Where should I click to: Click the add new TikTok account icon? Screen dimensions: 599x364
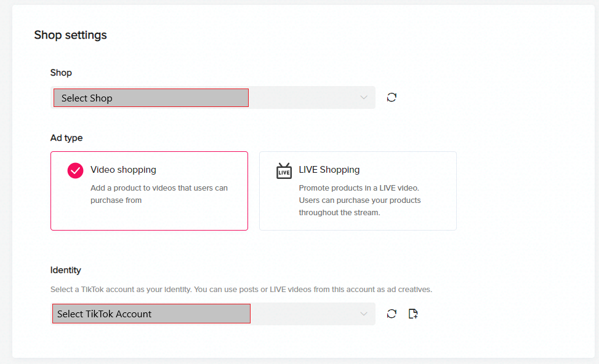point(413,314)
